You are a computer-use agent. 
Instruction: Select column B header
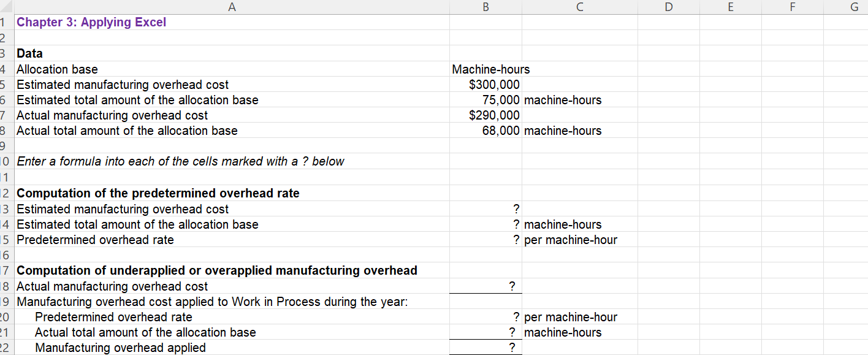pyautogui.click(x=485, y=7)
